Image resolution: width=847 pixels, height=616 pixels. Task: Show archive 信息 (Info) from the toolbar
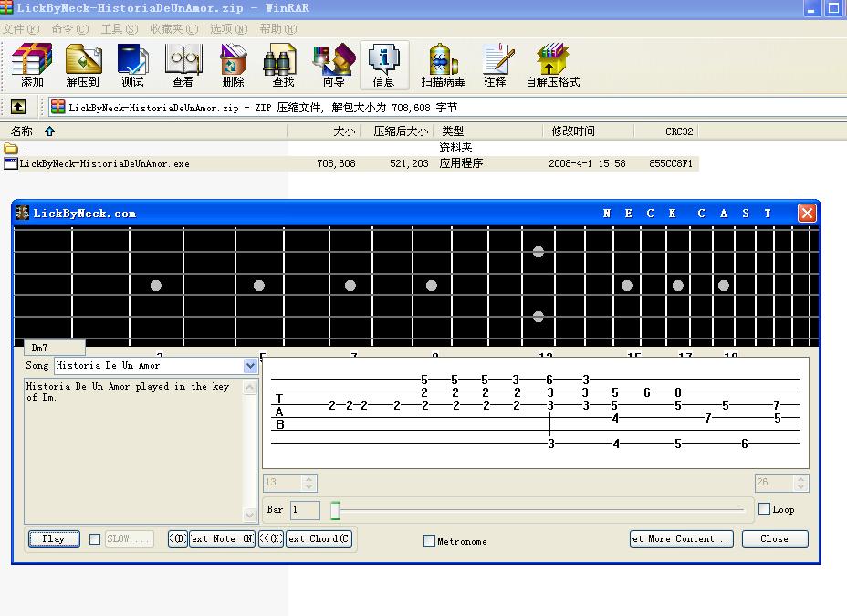tap(383, 66)
